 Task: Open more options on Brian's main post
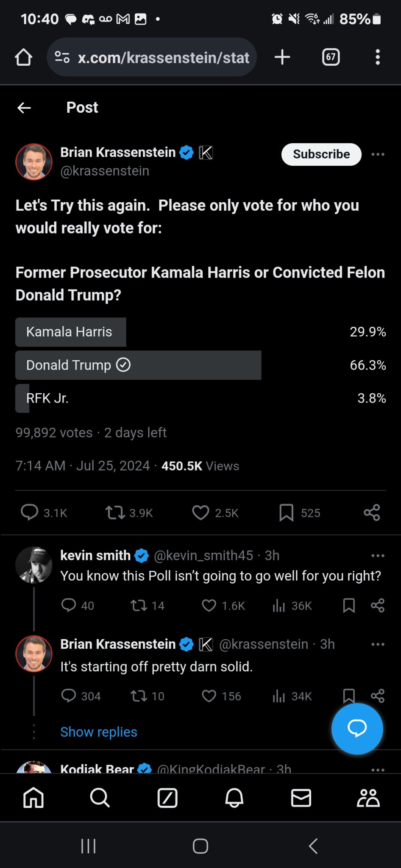point(377,154)
